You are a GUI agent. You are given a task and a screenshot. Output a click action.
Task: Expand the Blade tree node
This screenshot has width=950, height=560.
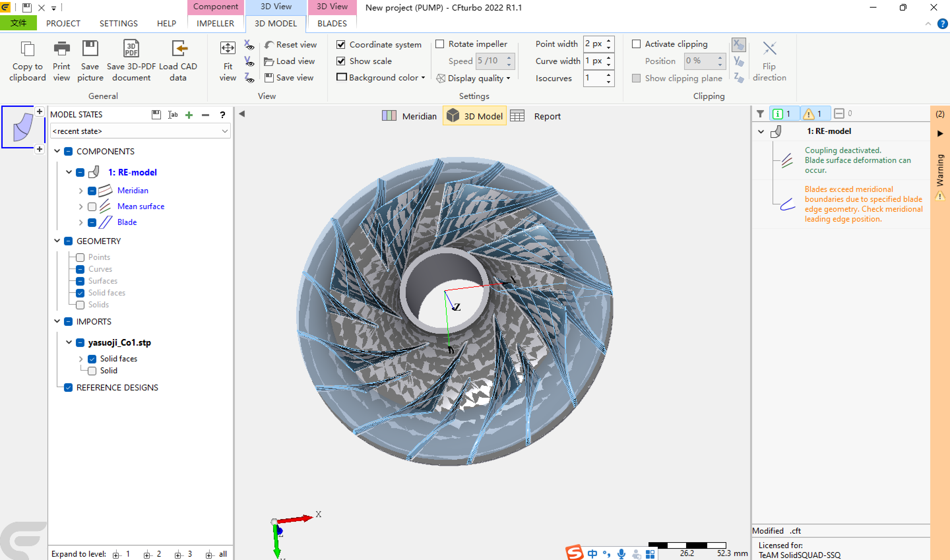(80, 222)
